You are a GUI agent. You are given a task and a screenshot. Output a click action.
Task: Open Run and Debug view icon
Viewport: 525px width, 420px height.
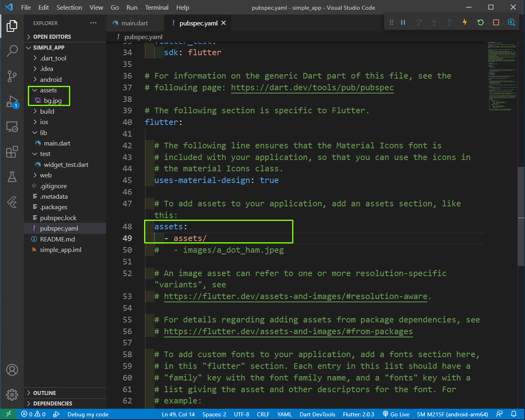12,102
